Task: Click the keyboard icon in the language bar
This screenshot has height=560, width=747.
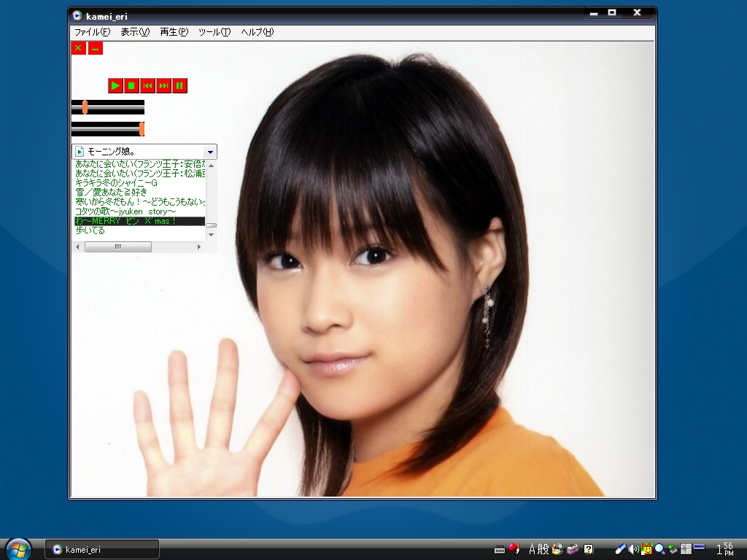Action: [x=499, y=550]
